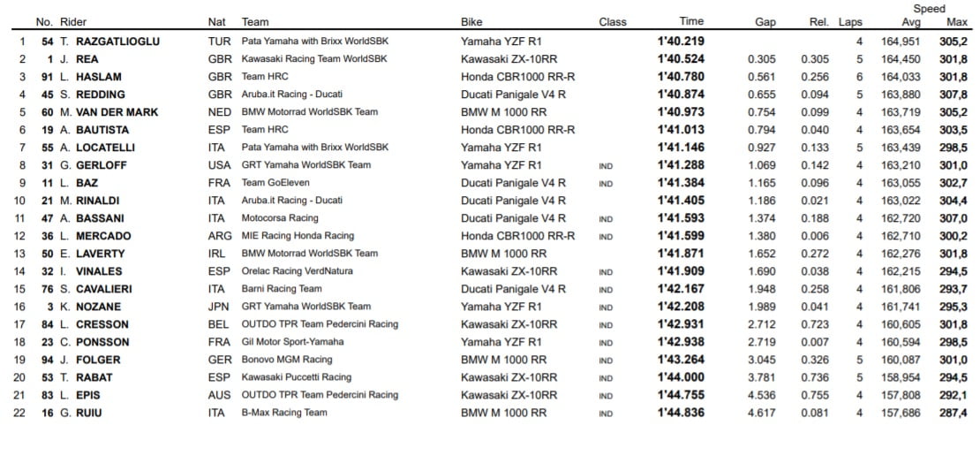Click the MIE Racing Honda Racing team
This screenshot has width=980, height=471.
pyautogui.click(x=298, y=236)
